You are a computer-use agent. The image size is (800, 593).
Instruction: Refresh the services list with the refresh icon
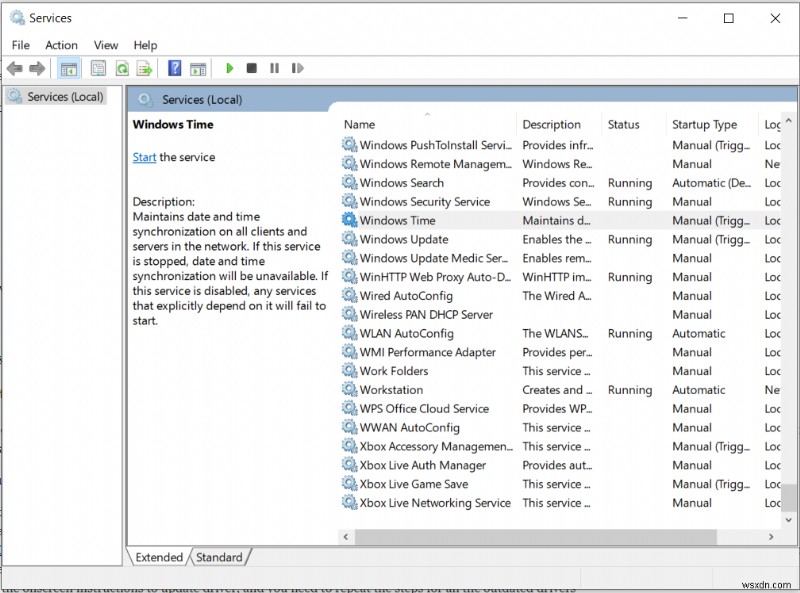pyautogui.click(x=122, y=68)
